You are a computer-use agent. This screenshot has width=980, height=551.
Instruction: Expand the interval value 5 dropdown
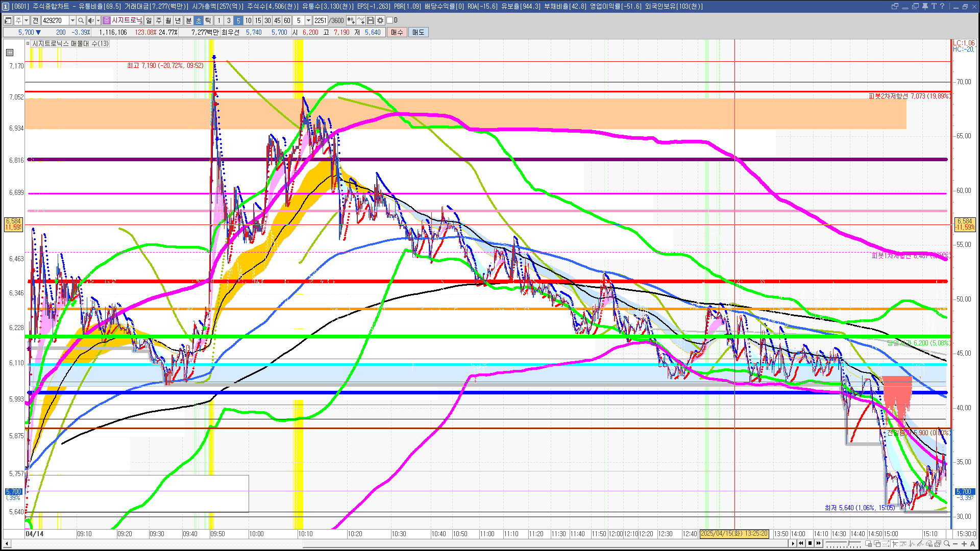(x=308, y=20)
